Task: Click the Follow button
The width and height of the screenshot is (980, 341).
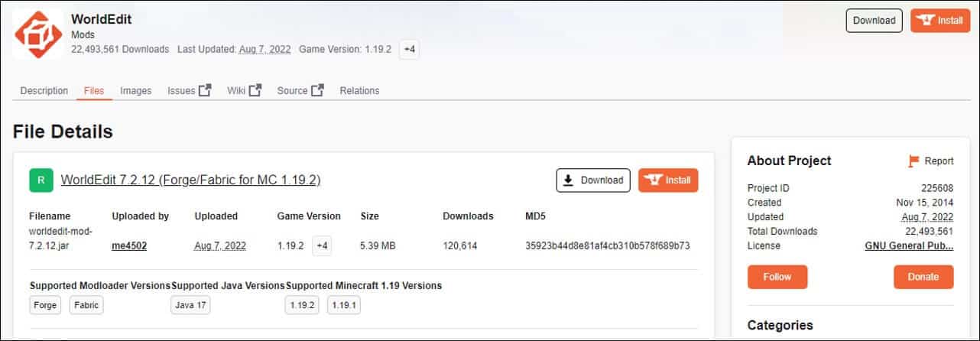Action: click(777, 277)
